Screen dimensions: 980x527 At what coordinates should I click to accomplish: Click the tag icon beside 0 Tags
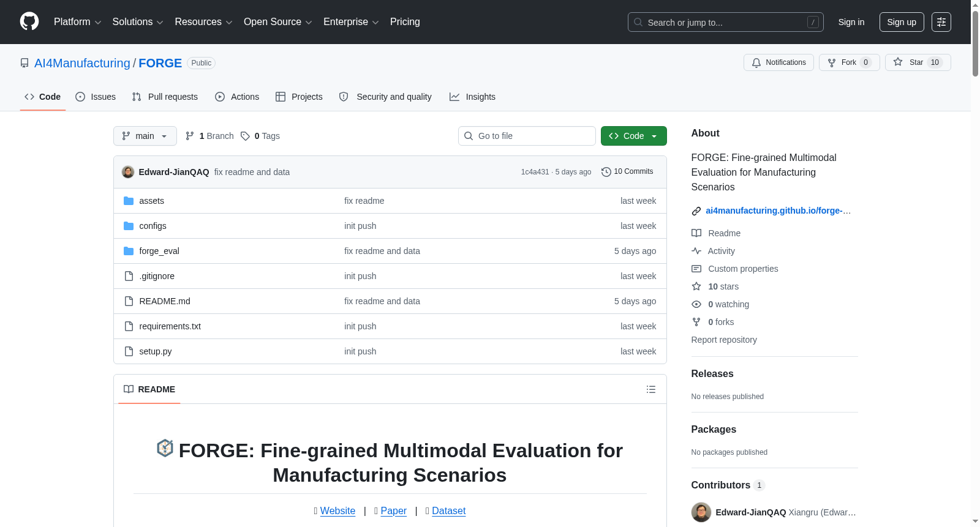click(x=245, y=136)
